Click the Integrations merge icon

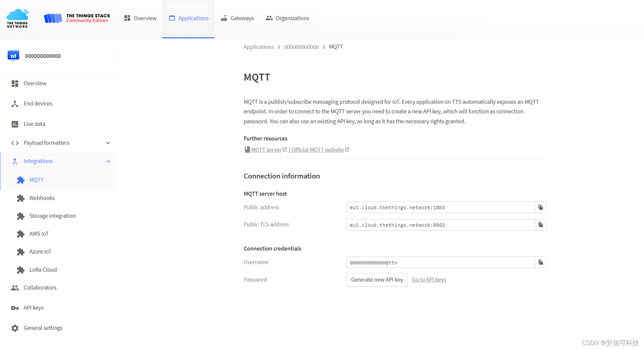[15, 161]
